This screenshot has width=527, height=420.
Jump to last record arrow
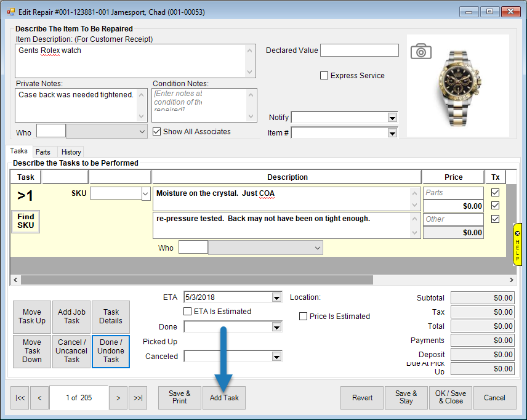tap(138, 398)
